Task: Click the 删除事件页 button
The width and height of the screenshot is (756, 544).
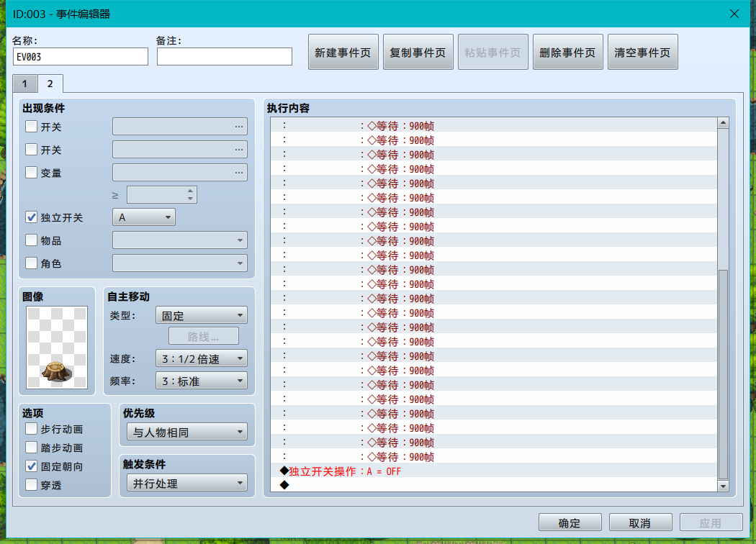Action: pyautogui.click(x=568, y=52)
